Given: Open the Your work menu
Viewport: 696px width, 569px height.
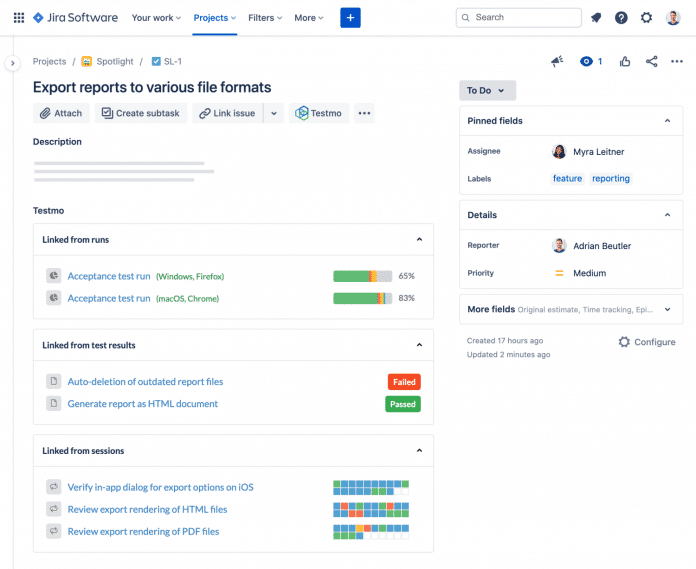Looking at the screenshot, I should click(x=156, y=18).
